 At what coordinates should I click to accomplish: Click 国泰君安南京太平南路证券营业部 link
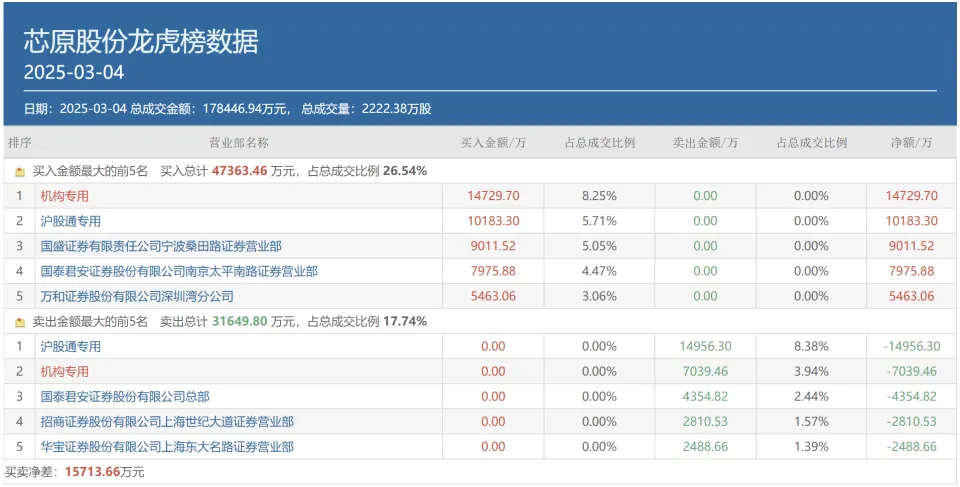click(x=178, y=271)
